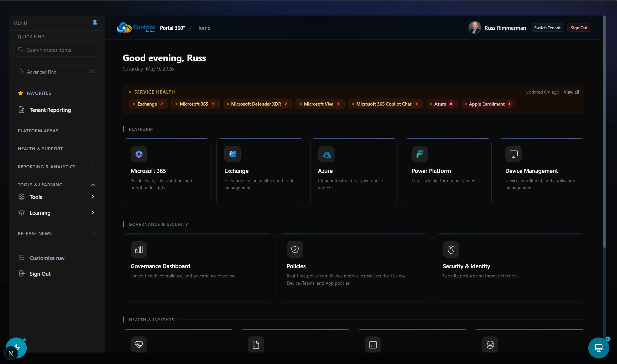
Task: Click the Security & Identity lock shield icon
Action: (451, 249)
